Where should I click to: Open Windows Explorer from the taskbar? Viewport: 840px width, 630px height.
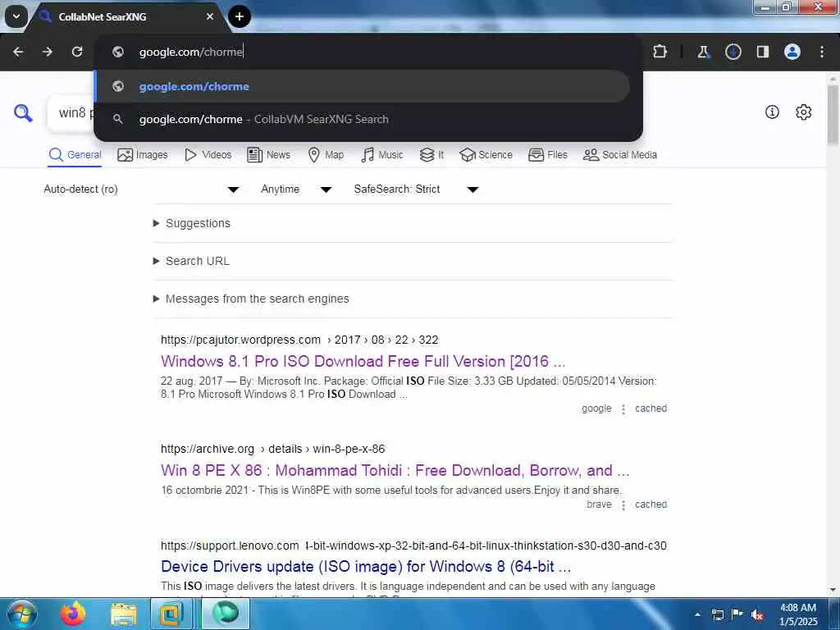[124, 614]
